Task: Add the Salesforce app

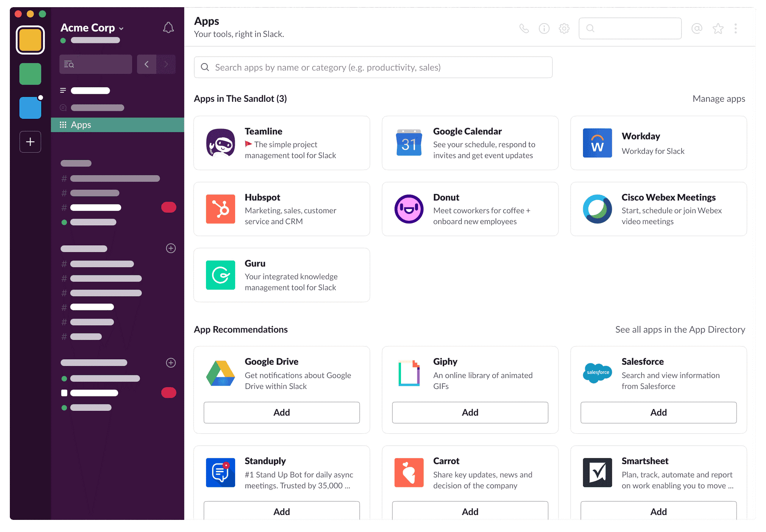Action: click(658, 412)
